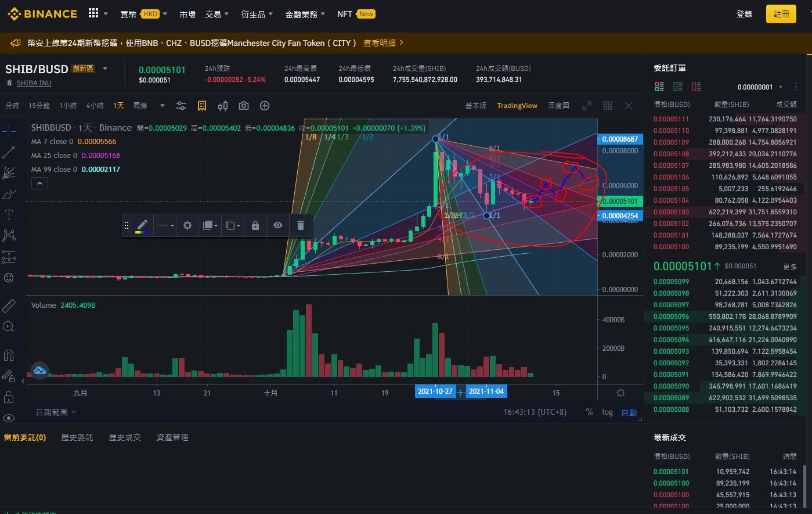The width and height of the screenshot is (812, 514).
Task: Toggle fullscreen chart expand icon
Action: pos(587,106)
